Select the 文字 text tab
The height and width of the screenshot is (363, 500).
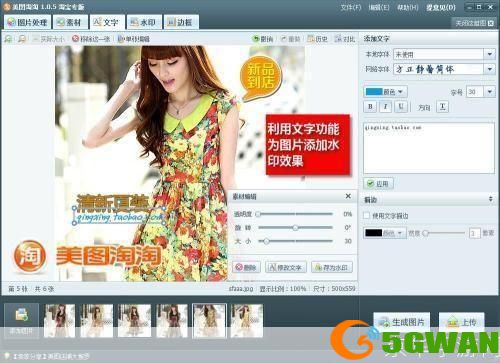pyautogui.click(x=107, y=22)
